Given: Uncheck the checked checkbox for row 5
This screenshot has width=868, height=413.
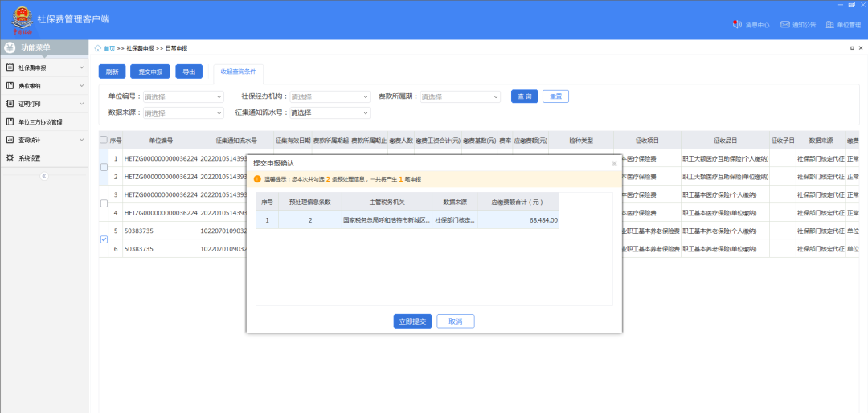Looking at the screenshot, I should 104,239.
